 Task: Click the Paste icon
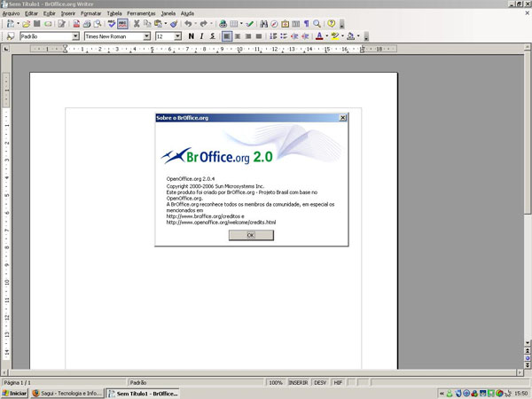(158, 24)
